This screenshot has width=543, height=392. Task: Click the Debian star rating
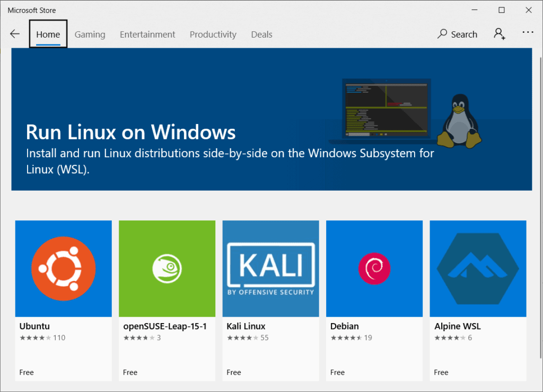[x=346, y=338]
